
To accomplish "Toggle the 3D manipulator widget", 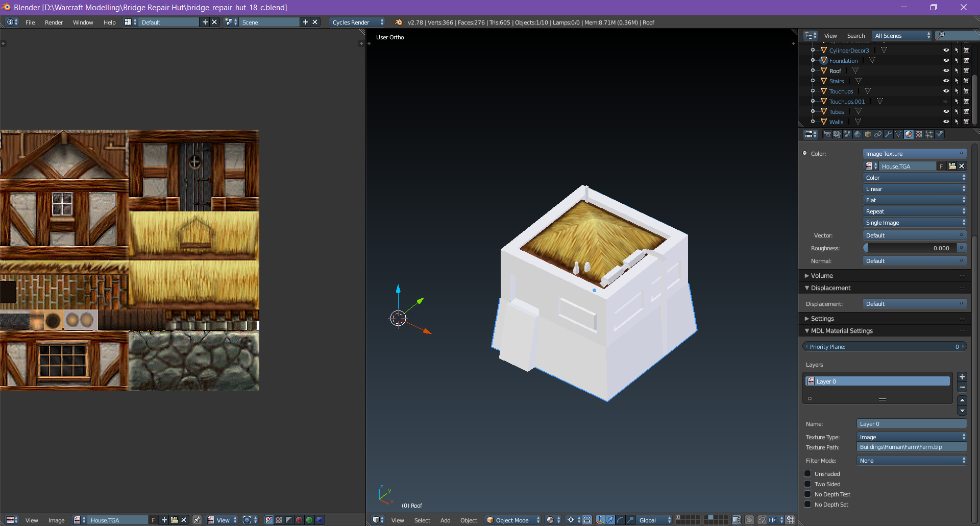I will [x=600, y=520].
